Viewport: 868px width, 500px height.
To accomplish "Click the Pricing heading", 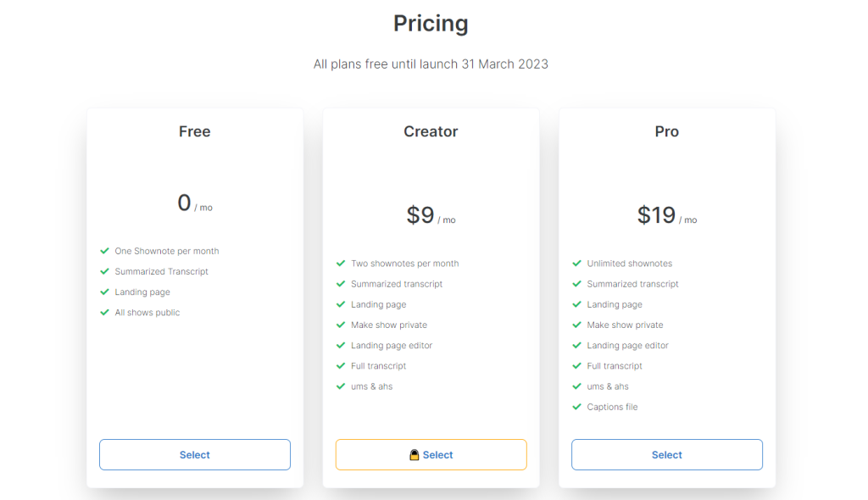I will tap(431, 24).
